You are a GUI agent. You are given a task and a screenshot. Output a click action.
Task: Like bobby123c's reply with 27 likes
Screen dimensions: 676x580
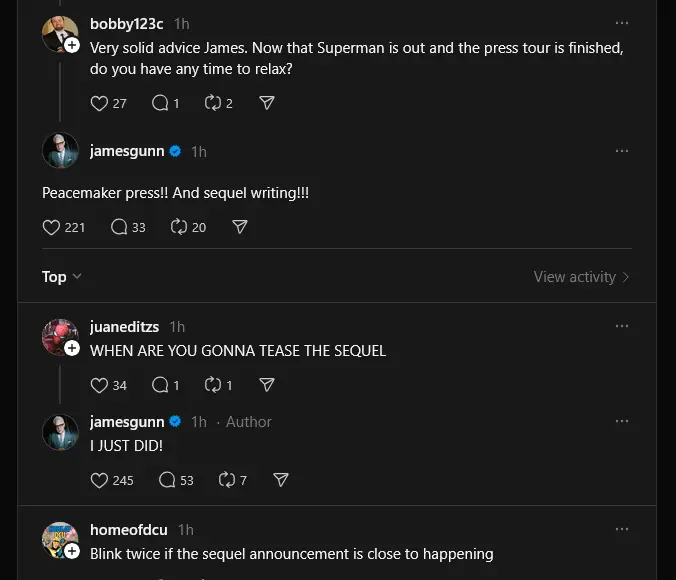point(99,103)
